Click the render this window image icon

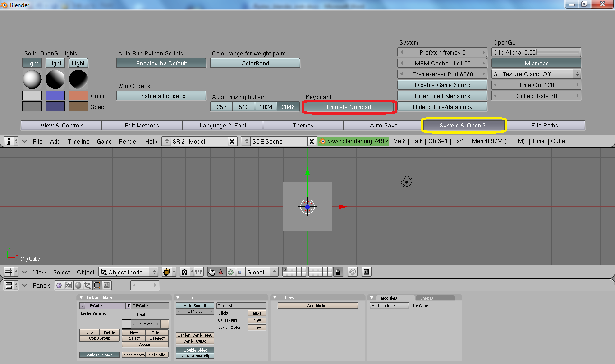click(x=367, y=272)
